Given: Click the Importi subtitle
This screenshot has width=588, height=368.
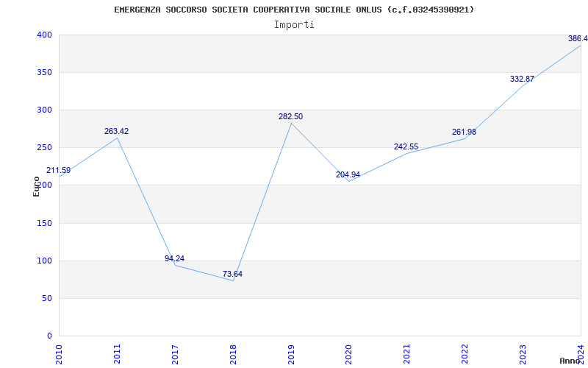Looking at the screenshot, I should [x=294, y=25].
